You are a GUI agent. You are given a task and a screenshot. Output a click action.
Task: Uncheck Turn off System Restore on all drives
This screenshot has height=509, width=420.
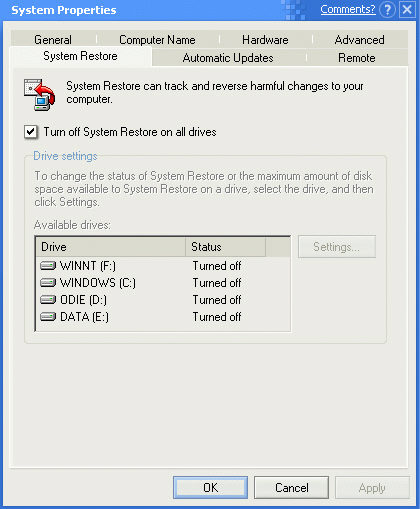[x=31, y=132]
